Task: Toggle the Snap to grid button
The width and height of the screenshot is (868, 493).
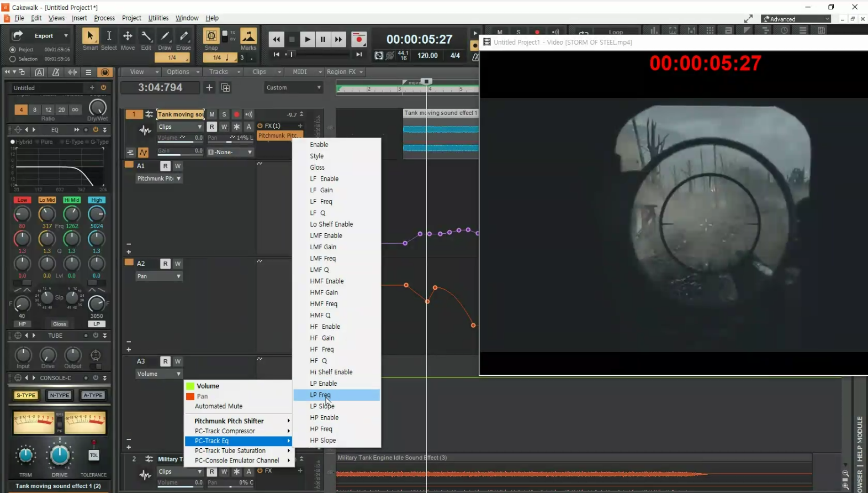Action: tap(211, 36)
